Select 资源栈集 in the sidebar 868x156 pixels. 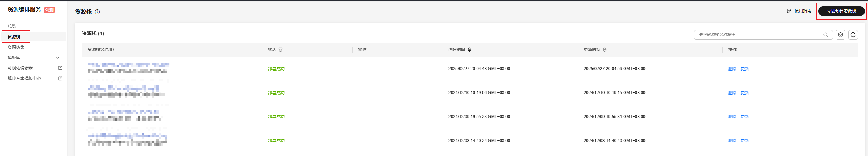click(16, 47)
